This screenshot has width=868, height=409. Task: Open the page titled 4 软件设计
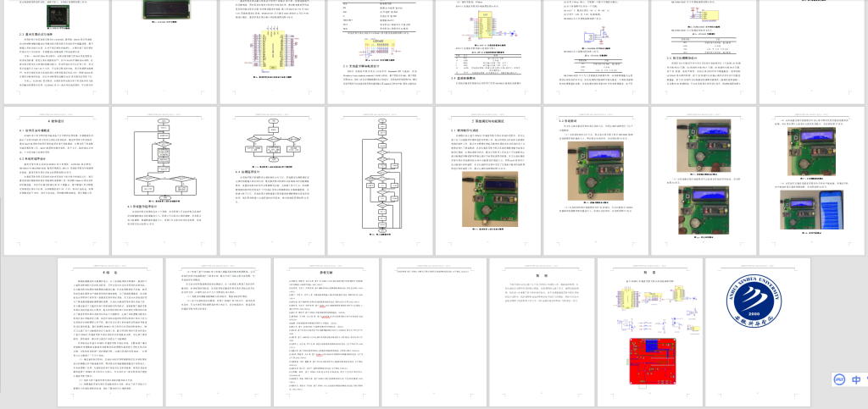pos(57,180)
